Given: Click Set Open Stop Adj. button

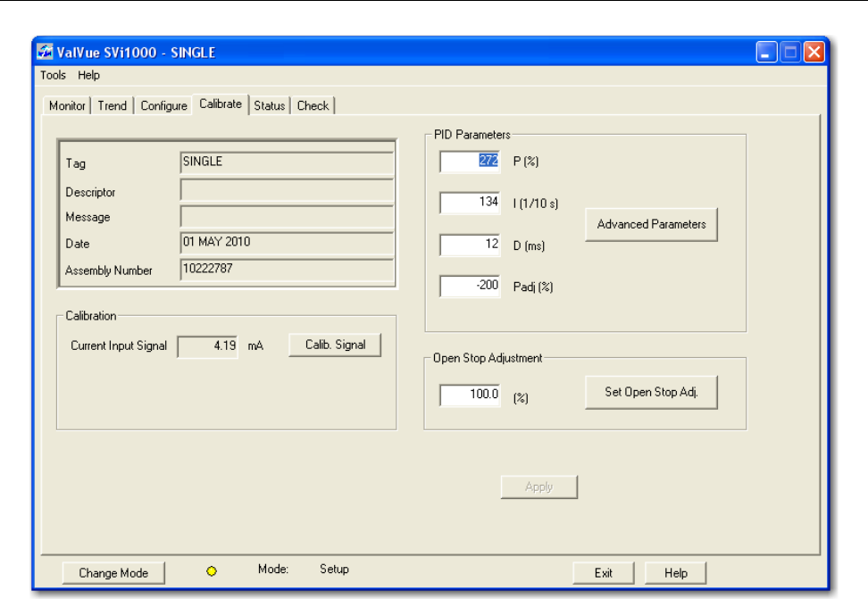Looking at the screenshot, I should pos(652,393).
